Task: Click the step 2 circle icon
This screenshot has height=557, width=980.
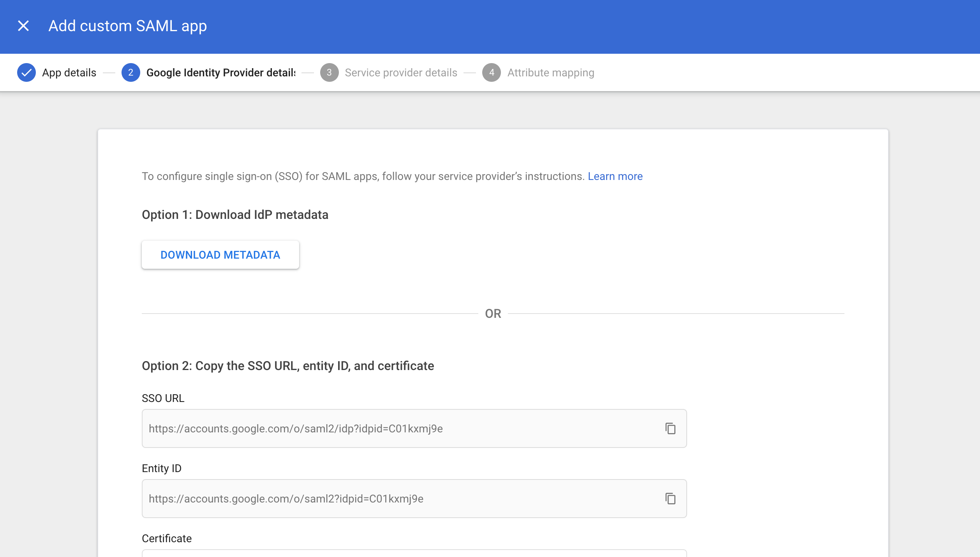Action: pos(131,72)
